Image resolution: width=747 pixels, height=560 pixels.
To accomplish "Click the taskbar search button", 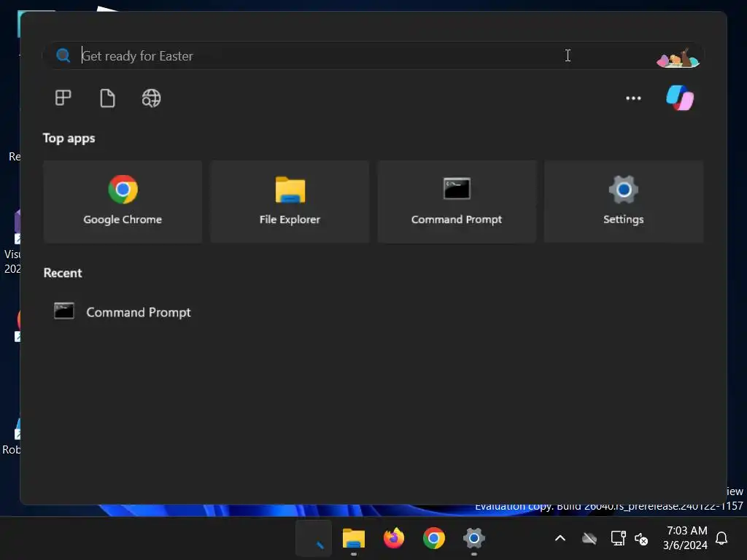I will (x=314, y=539).
